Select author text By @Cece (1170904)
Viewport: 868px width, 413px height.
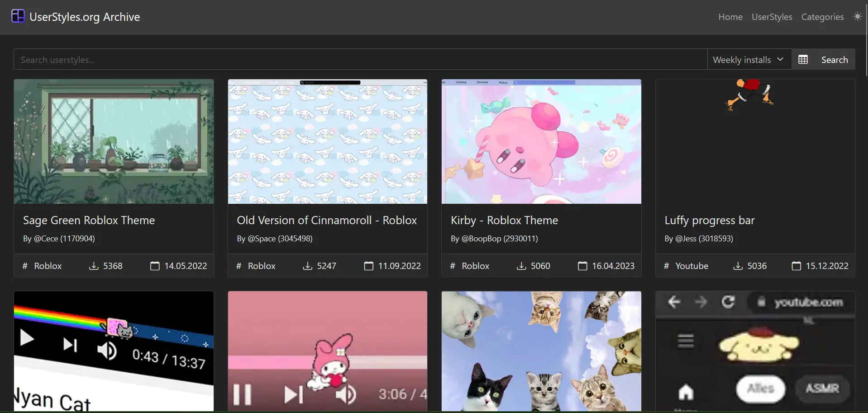coord(59,239)
